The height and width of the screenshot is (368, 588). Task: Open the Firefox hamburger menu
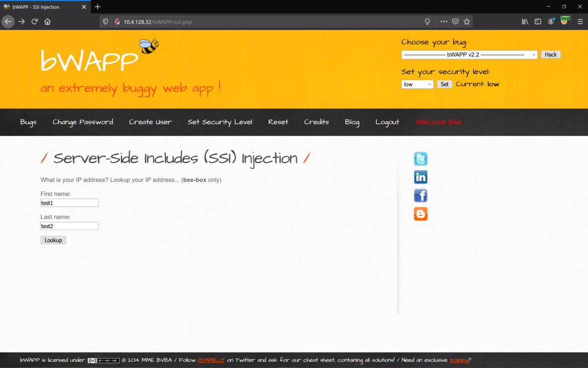tap(580, 22)
